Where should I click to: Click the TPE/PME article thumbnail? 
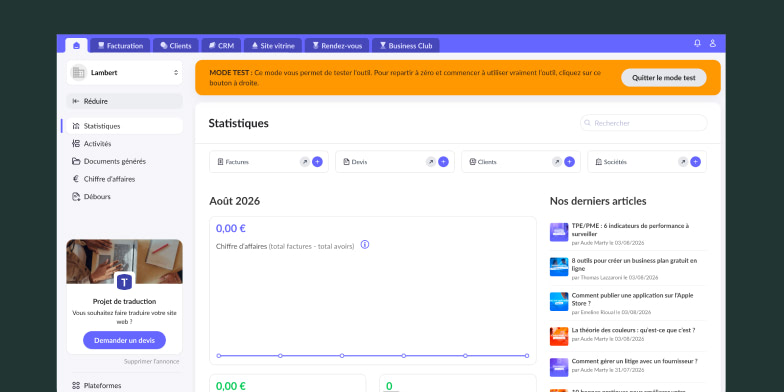point(559,232)
